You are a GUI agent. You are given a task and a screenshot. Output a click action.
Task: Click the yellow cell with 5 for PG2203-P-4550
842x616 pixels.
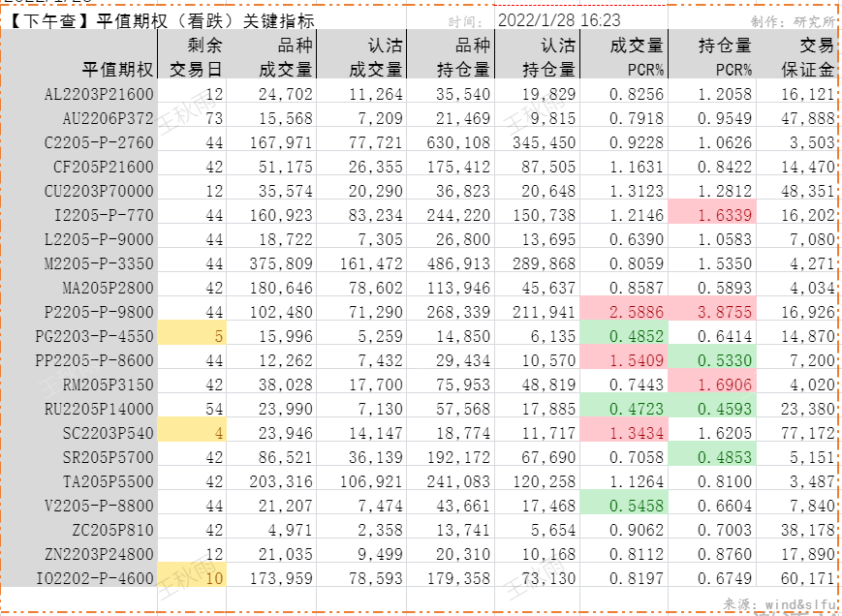[x=196, y=336]
